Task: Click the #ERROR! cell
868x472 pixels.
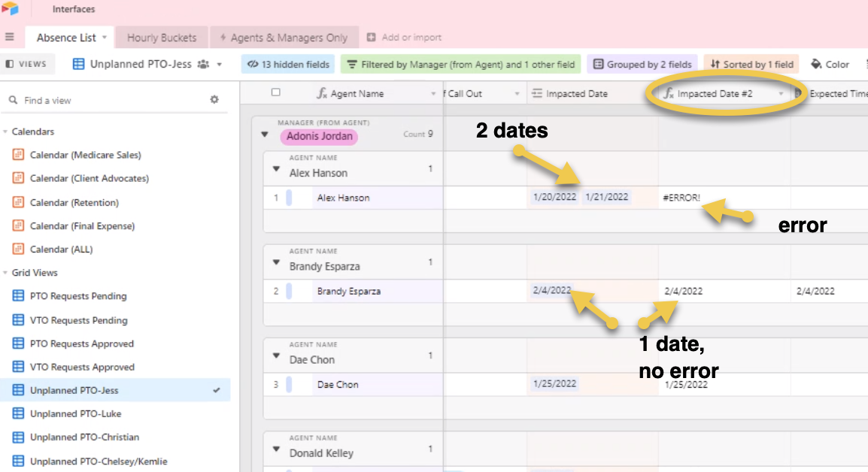Action: click(724, 198)
